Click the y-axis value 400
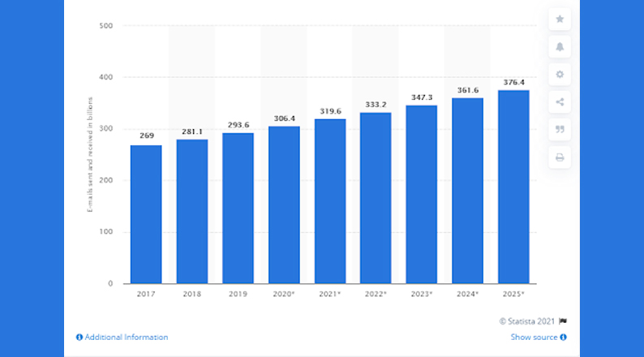The image size is (644, 357). click(106, 77)
